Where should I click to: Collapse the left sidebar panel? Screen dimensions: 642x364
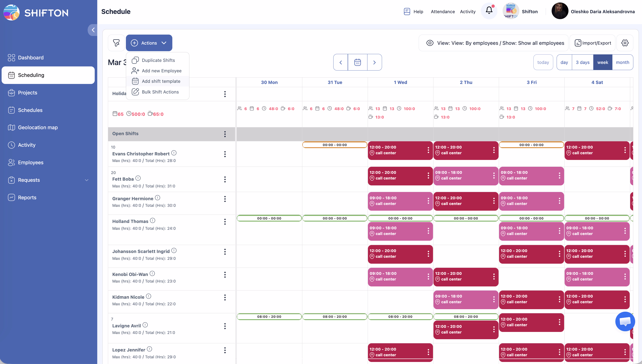click(x=93, y=30)
